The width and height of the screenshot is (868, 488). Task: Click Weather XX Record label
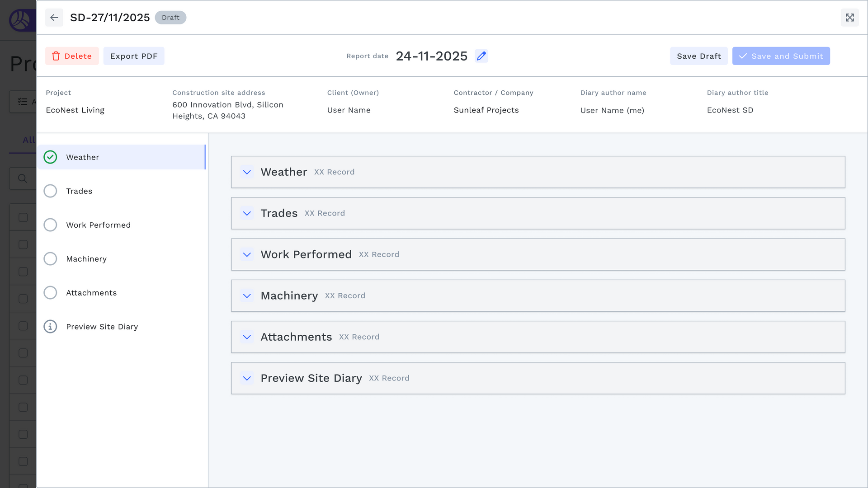click(335, 172)
